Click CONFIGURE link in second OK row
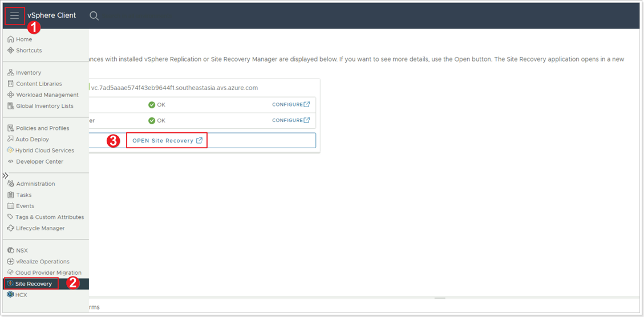This screenshot has height=317, width=644. click(x=291, y=120)
